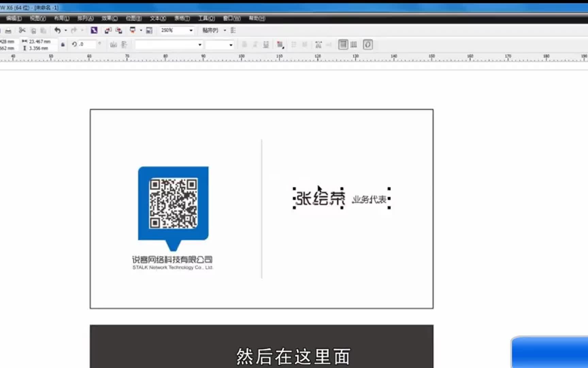Open the 工具(O) menu
Viewport: 588px width, 368px height.
[x=207, y=18]
